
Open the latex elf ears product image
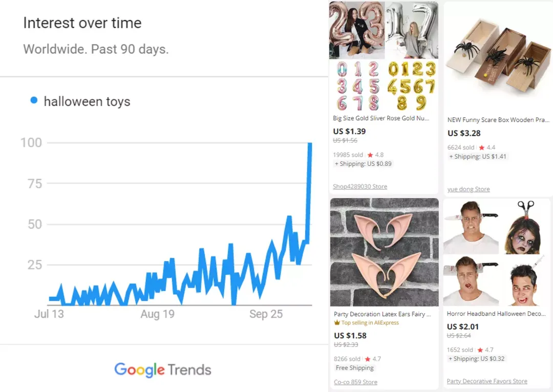(x=385, y=252)
